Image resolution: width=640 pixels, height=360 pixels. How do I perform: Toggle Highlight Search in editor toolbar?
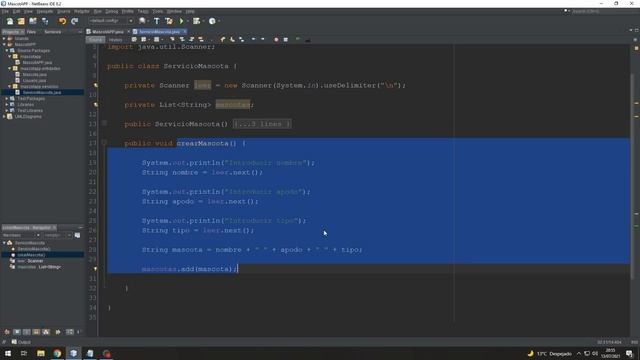click(201, 40)
